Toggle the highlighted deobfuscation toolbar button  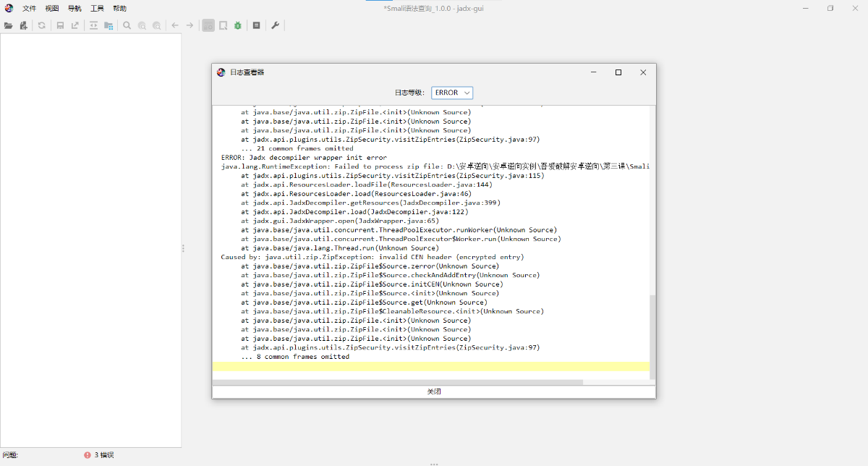(x=208, y=25)
